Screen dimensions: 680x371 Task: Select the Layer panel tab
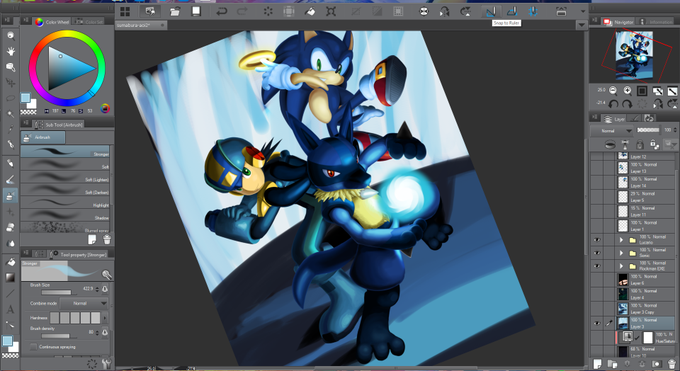click(x=614, y=118)
